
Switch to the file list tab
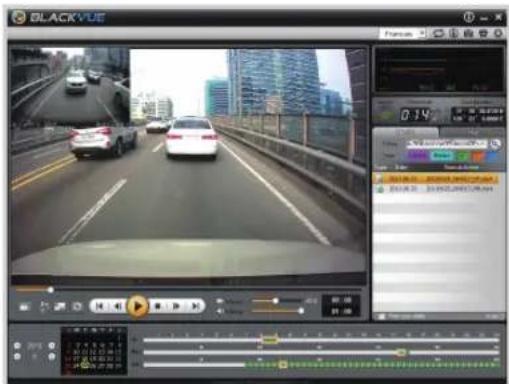point(406,132)
